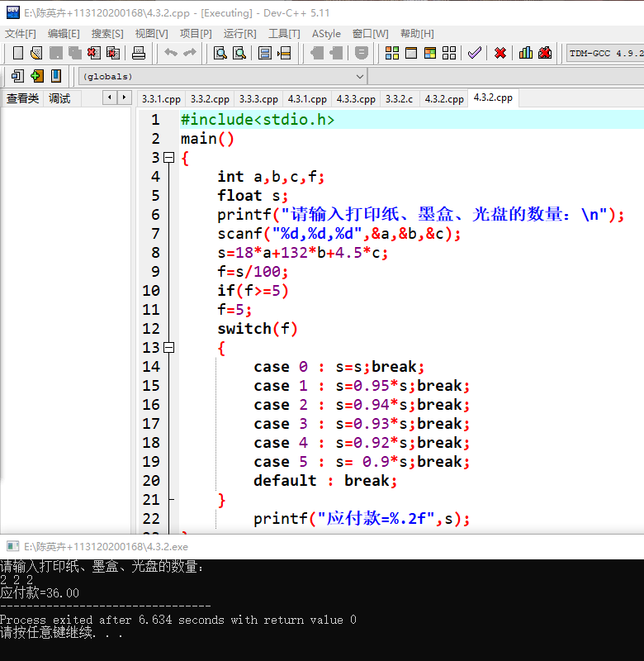Open the 编辑[E] menu
644x661 pixels.
pyautogui.click(x=64, y=34)
